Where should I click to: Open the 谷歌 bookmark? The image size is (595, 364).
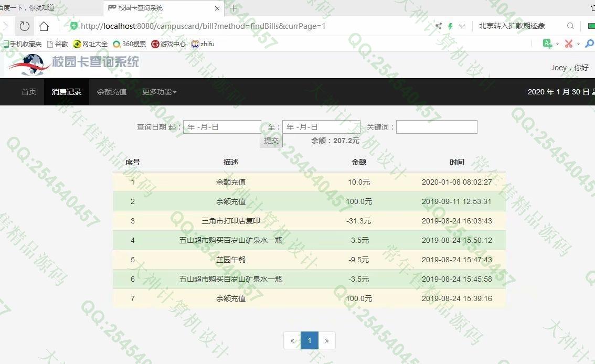pyautogui.click(x=57, y=44)
